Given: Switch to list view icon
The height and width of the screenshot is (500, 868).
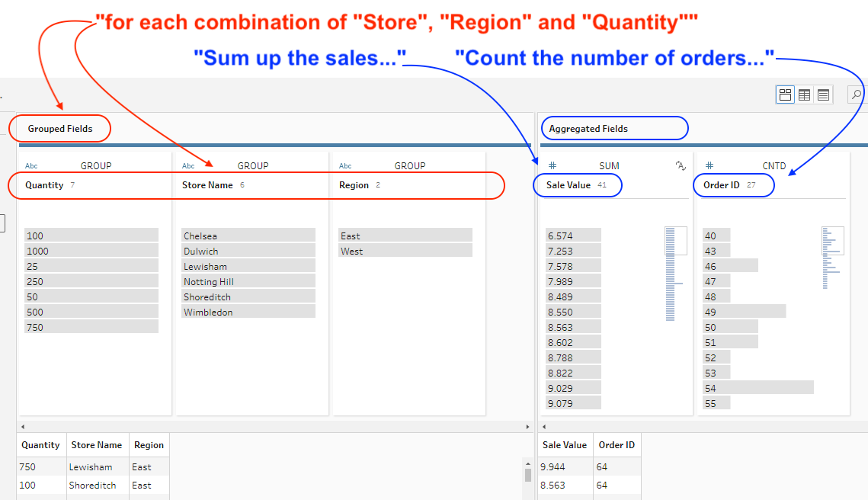Looking at the screenshot, I should coord(823,95).
